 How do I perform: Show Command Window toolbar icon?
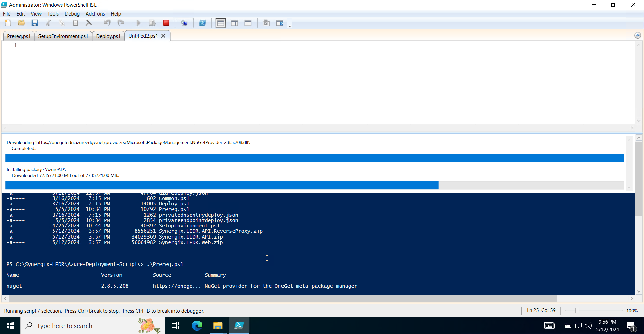pyautogui.click(x=266, y=23)
